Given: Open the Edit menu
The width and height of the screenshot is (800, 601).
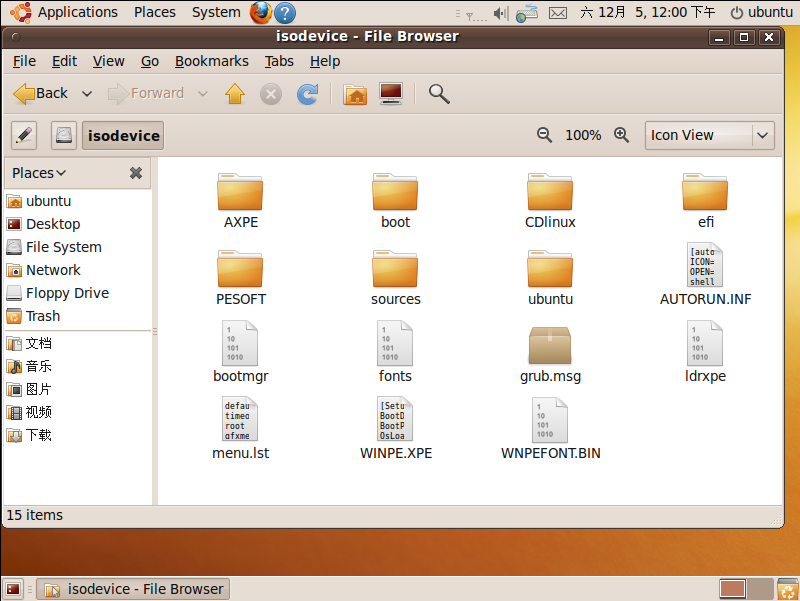Looking at the screenshot, I should pos(64,61).
